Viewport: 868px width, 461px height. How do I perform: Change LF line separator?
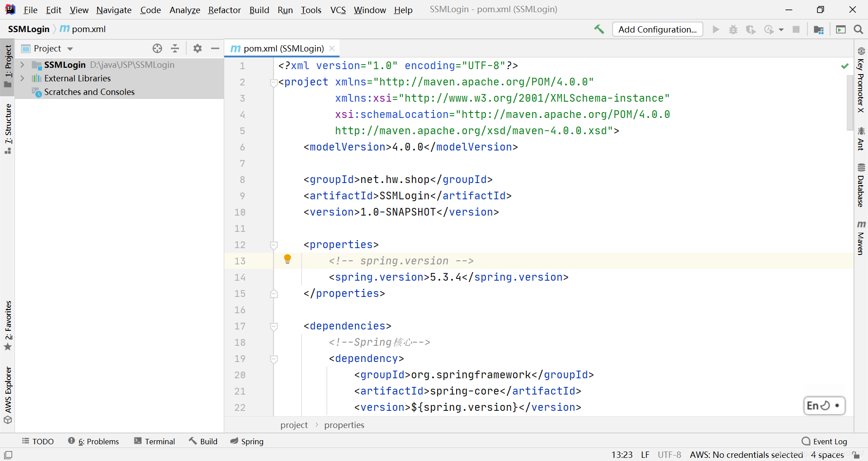pyautogui.click(x=645, y=455)
